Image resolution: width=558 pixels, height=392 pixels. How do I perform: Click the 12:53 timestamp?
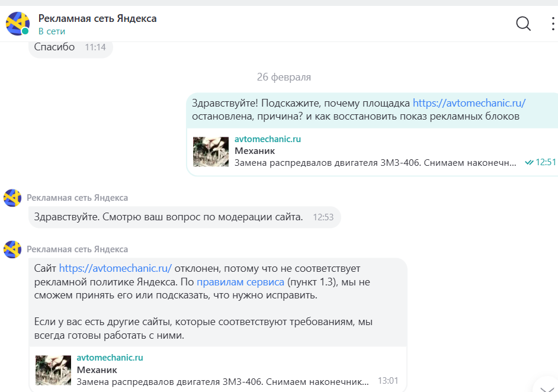[x=323, y=217]
